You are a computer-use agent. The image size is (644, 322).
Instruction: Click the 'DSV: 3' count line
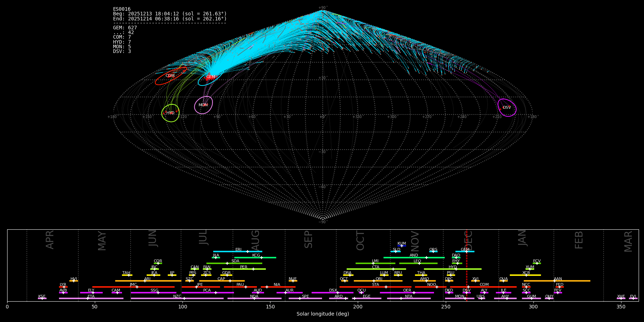[x=122, y=51]
